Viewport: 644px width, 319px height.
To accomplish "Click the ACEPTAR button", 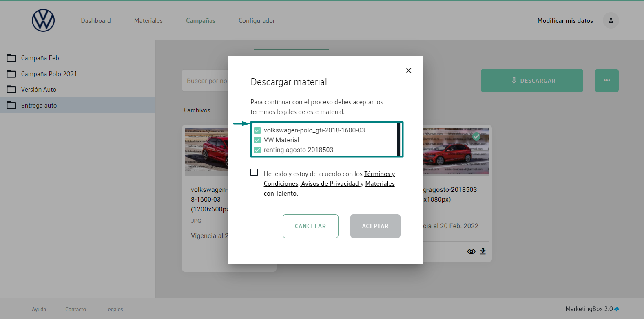I will pyautogui.click(x=375, y=226).
